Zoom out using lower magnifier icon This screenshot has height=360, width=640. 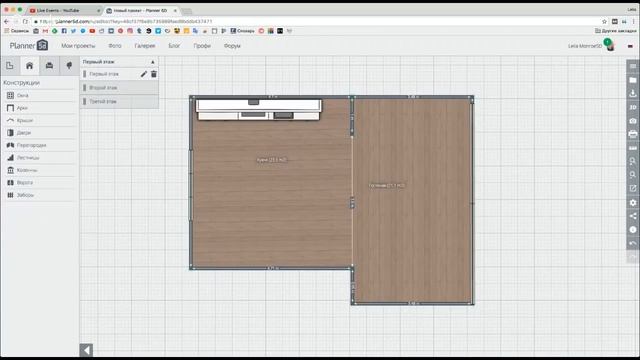coord(633,175)
